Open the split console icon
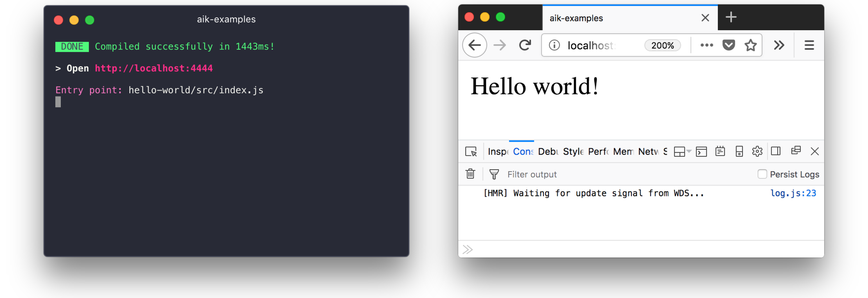Image resolution: width=868 pixels, height=298 pixels. 701,151
